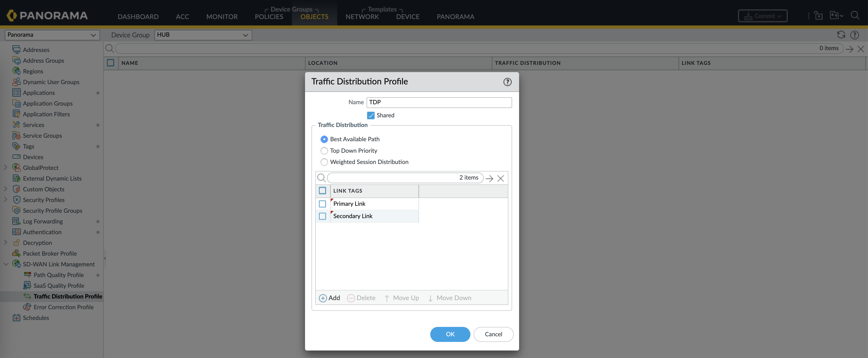Open Error Correction Profile sidebar item
Viewport: 868px width, 358px height.
[63, 307]
